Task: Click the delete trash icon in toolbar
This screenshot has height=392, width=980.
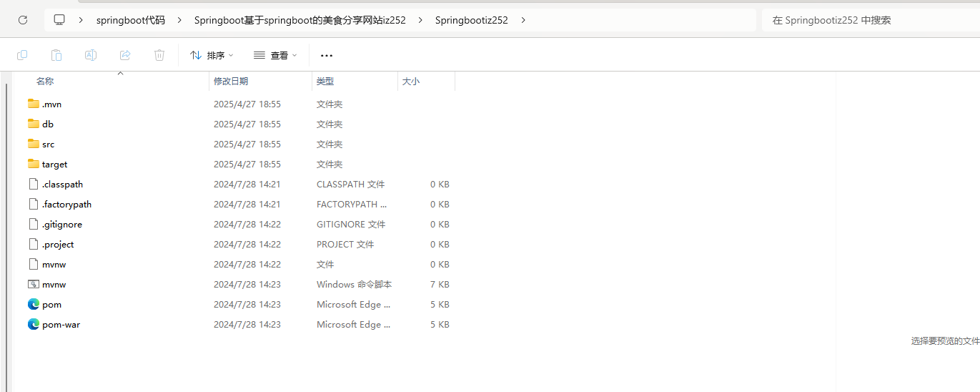Action: coord(159,55)
